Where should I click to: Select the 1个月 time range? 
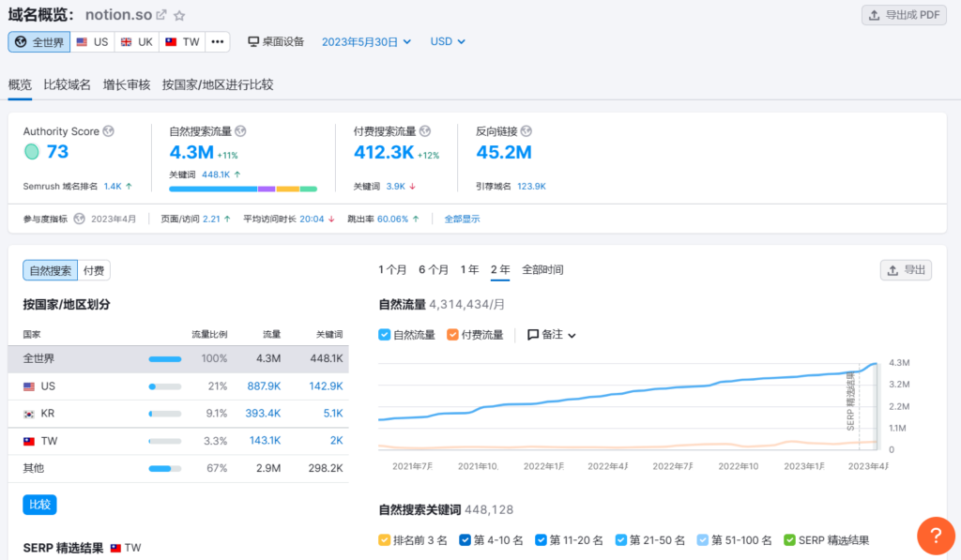pos(392,269)
